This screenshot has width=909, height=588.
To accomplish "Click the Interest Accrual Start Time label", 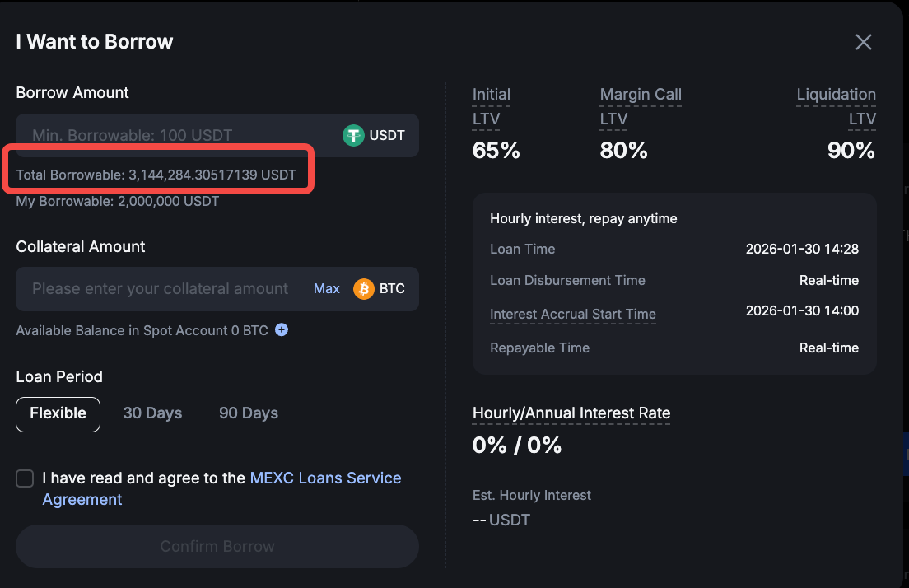I will pos(573,314).
